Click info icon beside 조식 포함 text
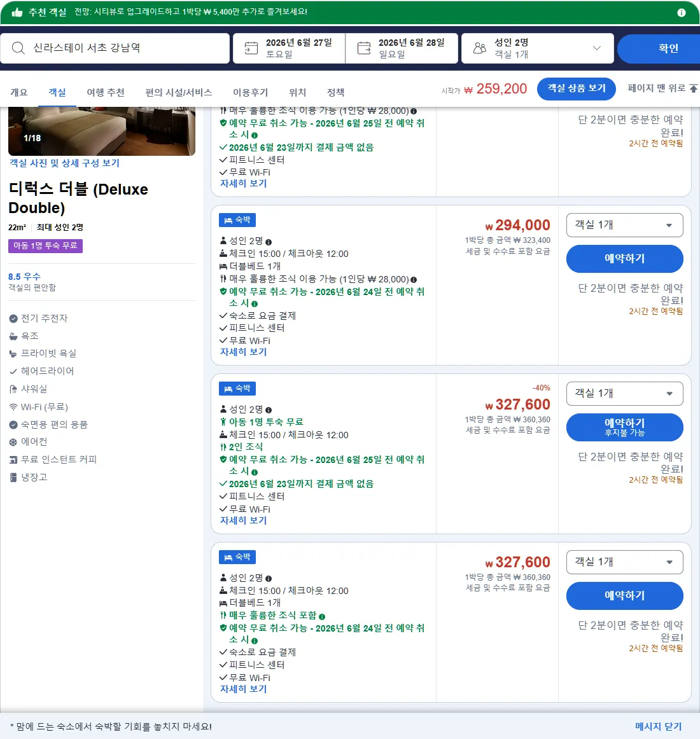This screenshot has height=739, width=700. pyautogui.click(x=322, y=616)
